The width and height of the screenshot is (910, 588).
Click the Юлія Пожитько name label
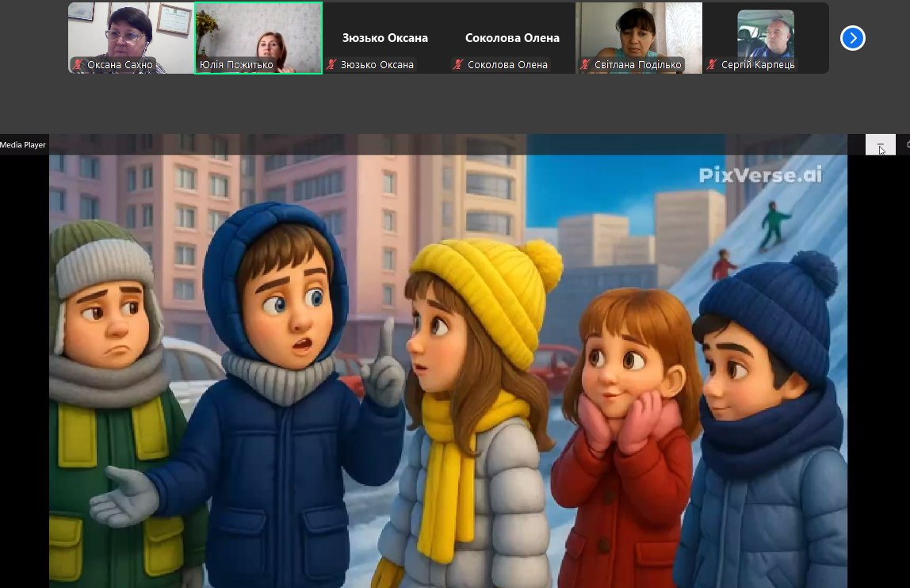click(x=236, y=65)
